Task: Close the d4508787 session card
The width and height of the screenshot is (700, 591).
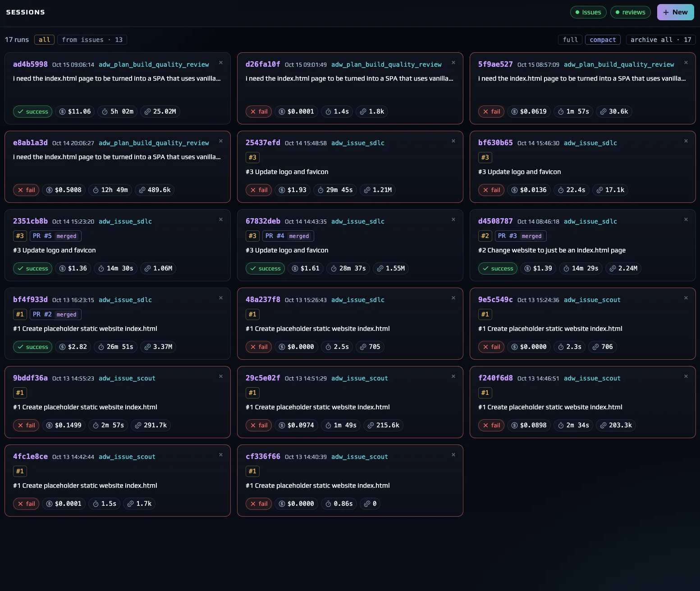Action: pyautogui.click(x=686, y=220)
